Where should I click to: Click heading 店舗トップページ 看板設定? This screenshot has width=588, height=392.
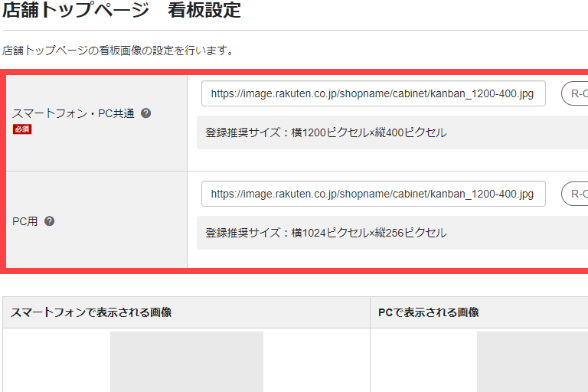pyautogui.click(x=121, y=10)
